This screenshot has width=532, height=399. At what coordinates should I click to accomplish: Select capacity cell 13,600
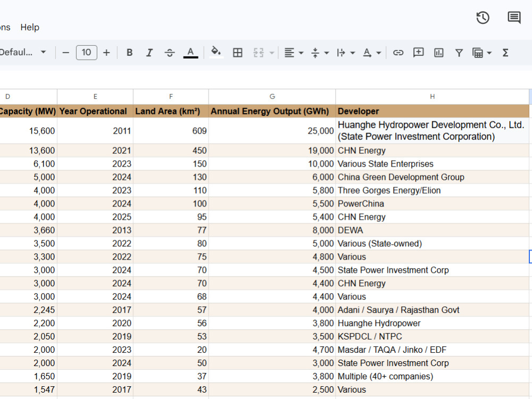(29, 151)
